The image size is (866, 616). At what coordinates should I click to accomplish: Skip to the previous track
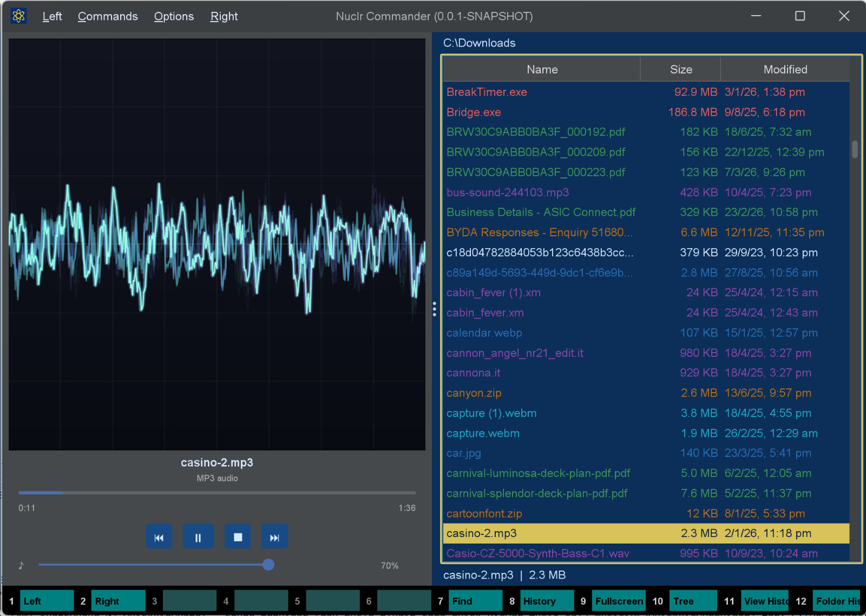click(x=159, y=537)
